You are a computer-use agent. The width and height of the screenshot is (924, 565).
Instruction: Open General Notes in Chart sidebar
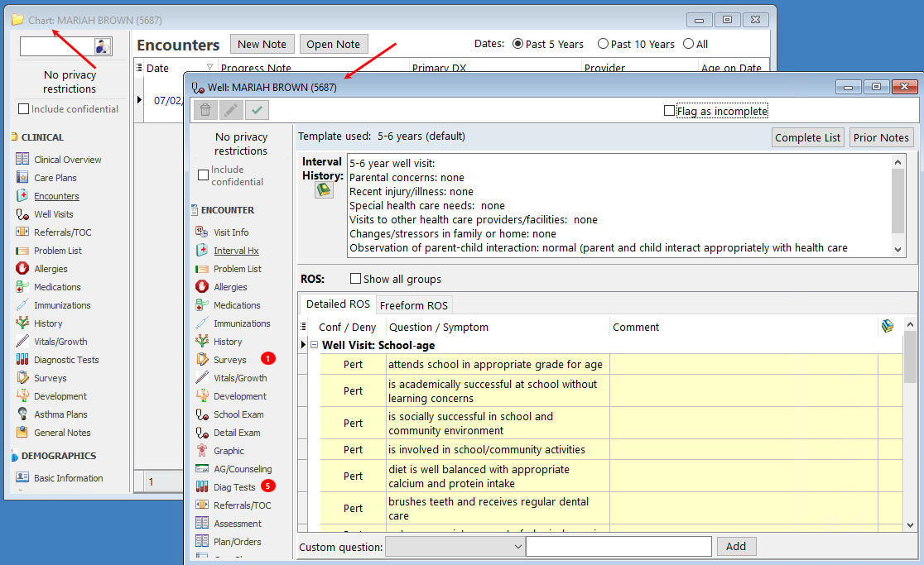coord(62,433)
